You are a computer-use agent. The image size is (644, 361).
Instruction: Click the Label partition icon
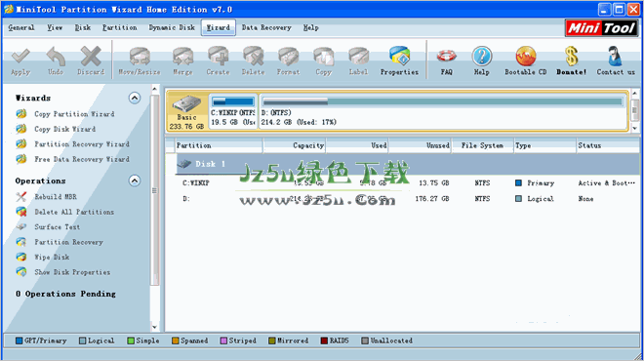coord(358,57)
